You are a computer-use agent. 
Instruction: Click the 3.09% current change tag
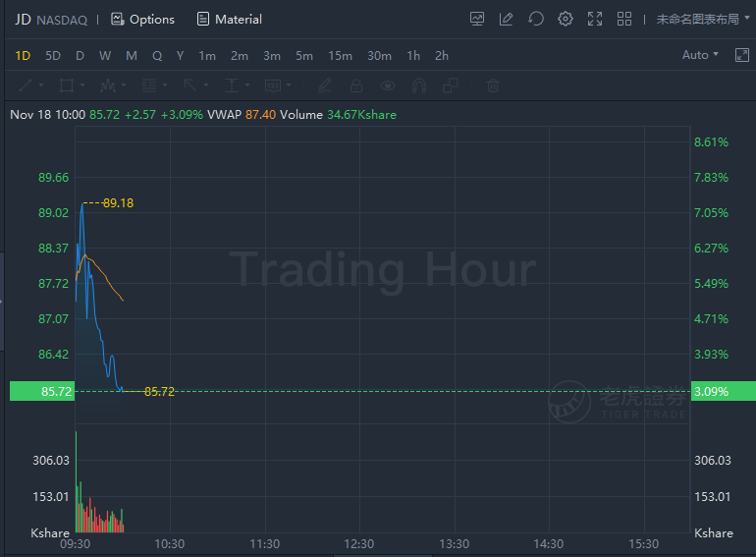pyautogui.click(x=724, y=391)
